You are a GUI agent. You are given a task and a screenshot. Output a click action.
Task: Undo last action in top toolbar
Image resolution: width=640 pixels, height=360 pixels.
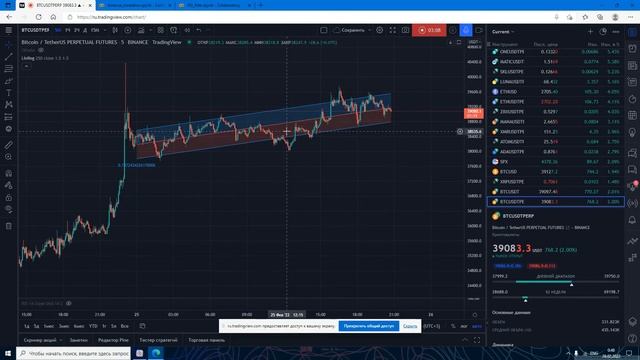[x=199, y=30]
